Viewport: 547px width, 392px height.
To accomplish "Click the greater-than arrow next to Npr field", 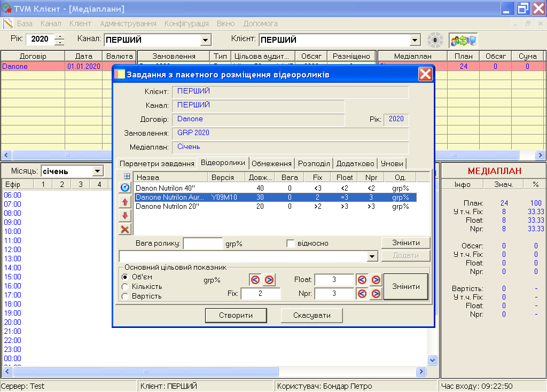I will 376,293.
